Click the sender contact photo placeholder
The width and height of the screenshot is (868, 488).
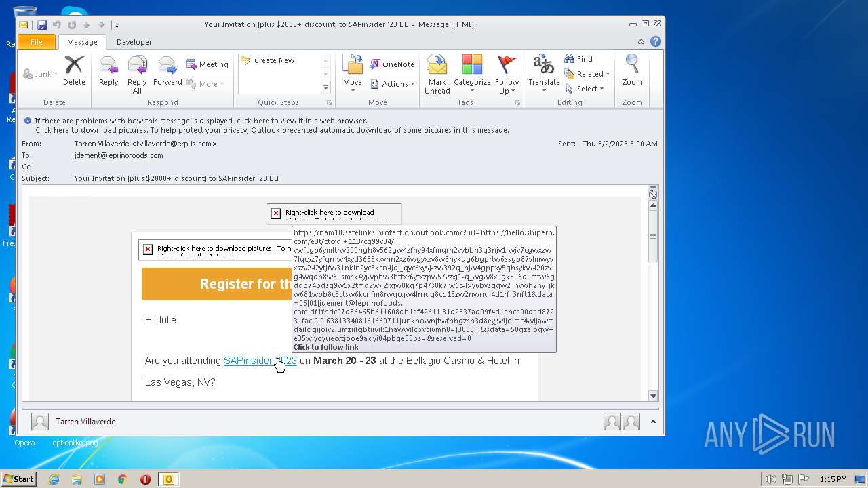40,422
